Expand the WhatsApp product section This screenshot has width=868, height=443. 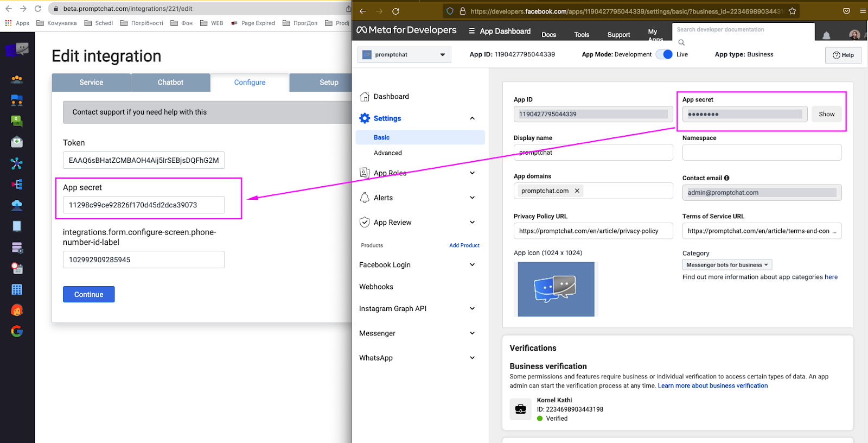472,358
